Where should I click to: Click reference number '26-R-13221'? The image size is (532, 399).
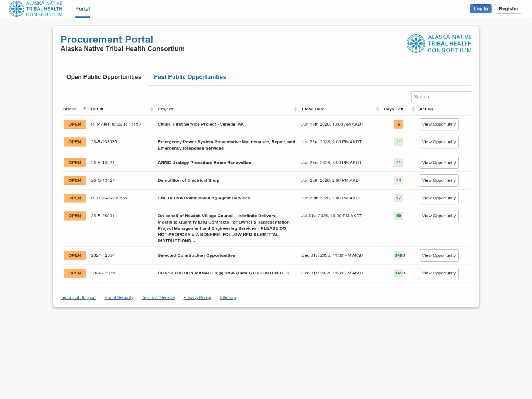103,163
